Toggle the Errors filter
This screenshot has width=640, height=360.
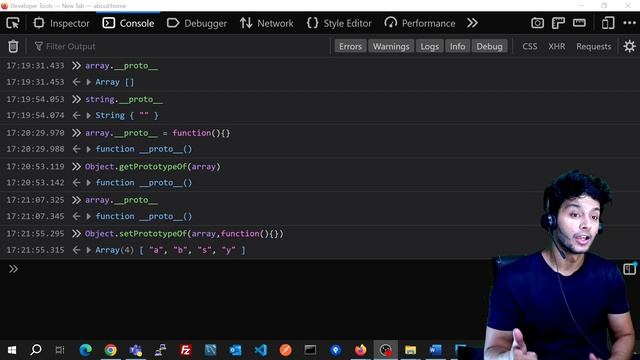(x=350, y=46)
